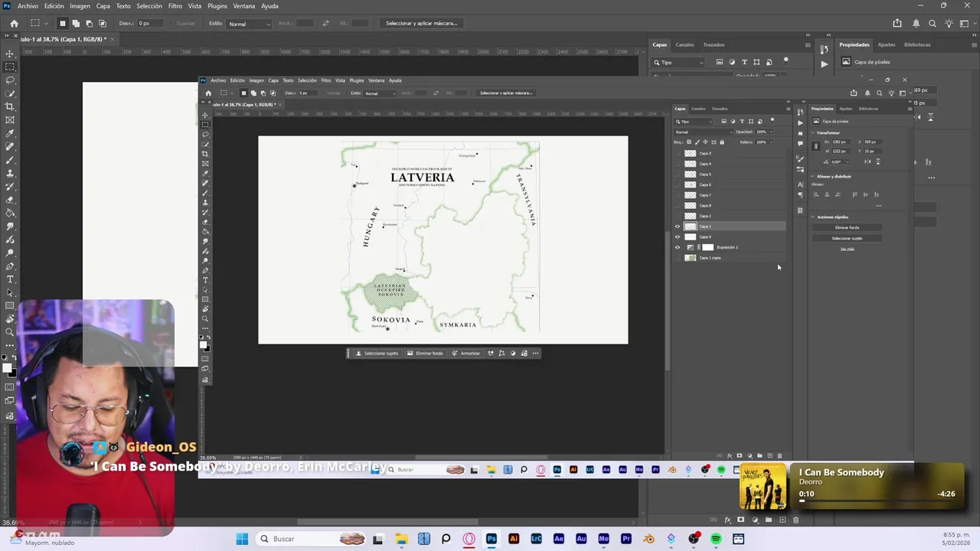The width and height of the screenshot is (980, 551).
Task: Select the Hand tool in outer toolbar
Action: (10, 319)
